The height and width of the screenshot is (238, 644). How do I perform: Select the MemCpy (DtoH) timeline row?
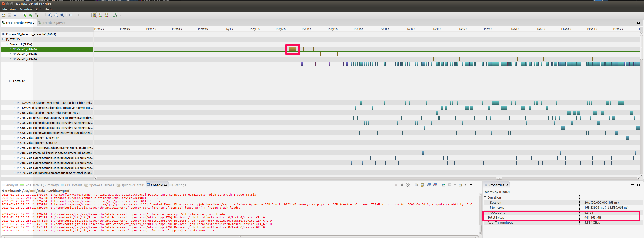pos(27,54)
